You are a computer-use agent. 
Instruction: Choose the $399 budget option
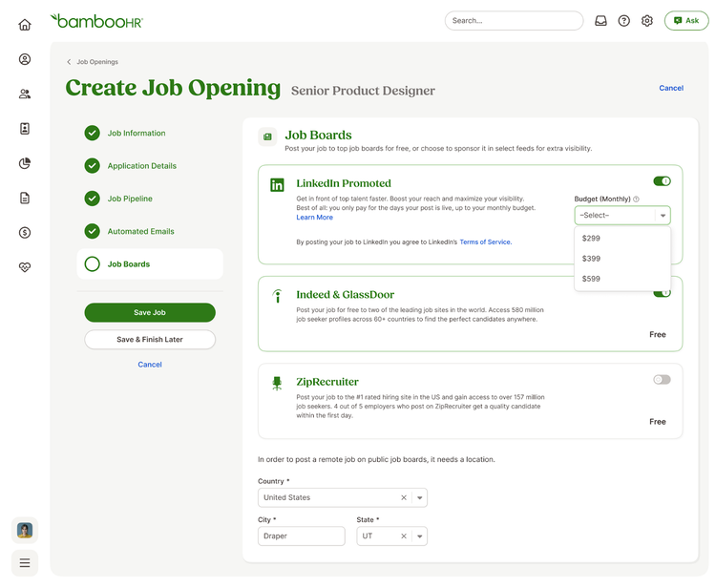click(622, 259)
